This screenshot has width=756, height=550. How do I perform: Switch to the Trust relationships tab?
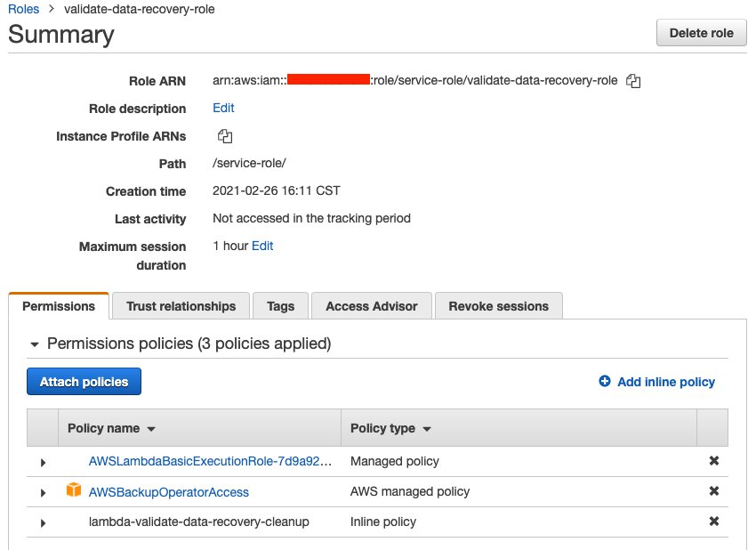point(181,305)
